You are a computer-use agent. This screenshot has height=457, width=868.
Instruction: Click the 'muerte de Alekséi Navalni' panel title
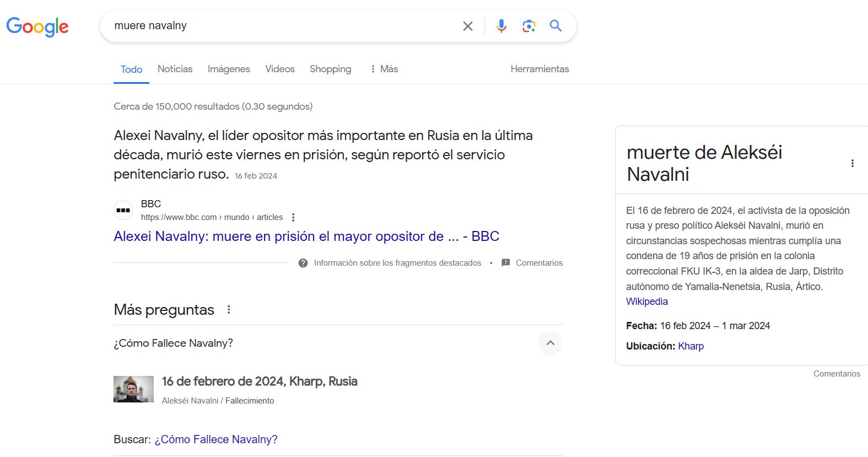pos(704,163)
